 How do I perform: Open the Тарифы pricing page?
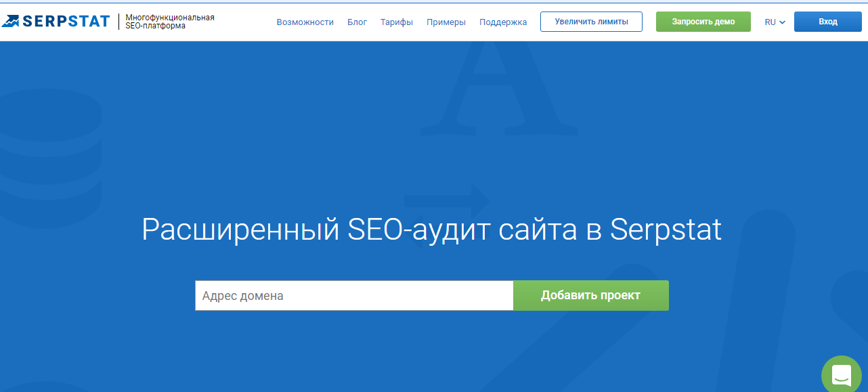tap(397, 22)
